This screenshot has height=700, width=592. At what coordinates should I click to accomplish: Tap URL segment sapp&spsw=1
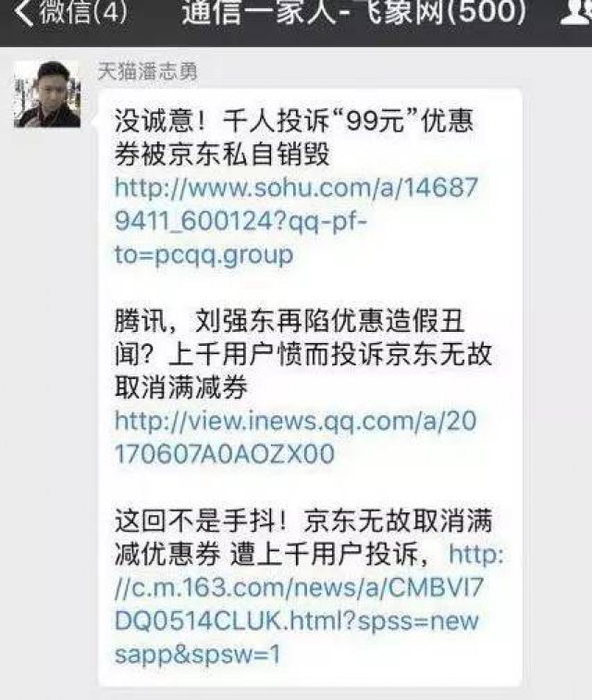[x=198, y=655]
